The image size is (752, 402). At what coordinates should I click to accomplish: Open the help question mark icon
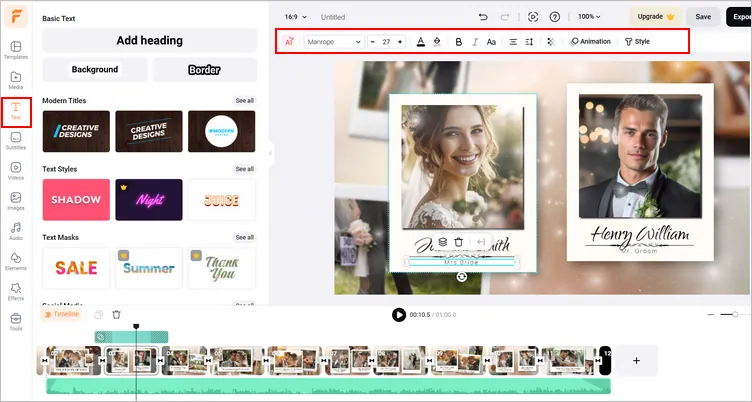(x=554, y=17)
